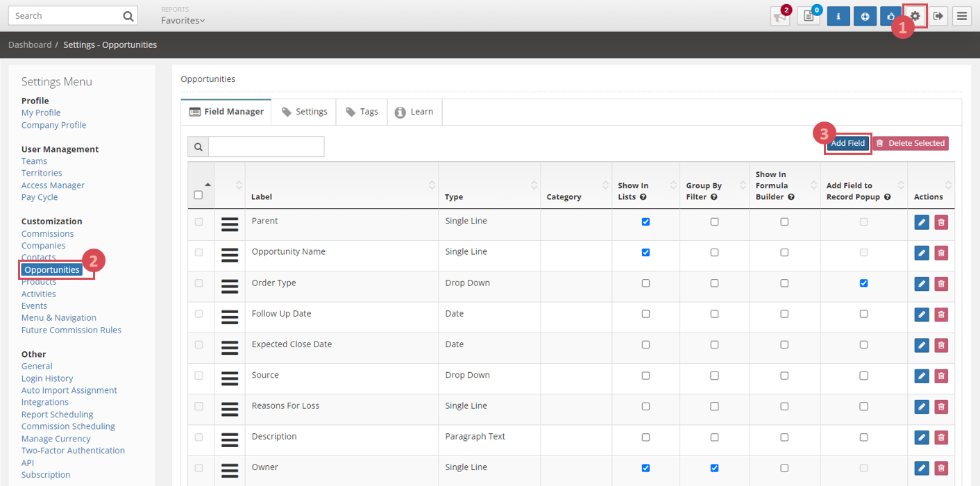The height and width of the screenshot is (486, 980).
Task: Open the Reports Favorites dropdown
Action: (x=183, y=21)
